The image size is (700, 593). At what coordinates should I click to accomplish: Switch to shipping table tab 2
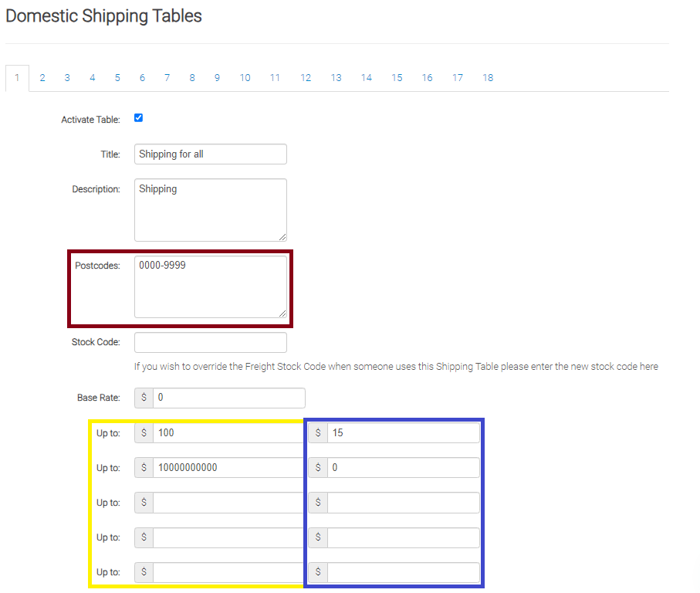coord(42,78)
